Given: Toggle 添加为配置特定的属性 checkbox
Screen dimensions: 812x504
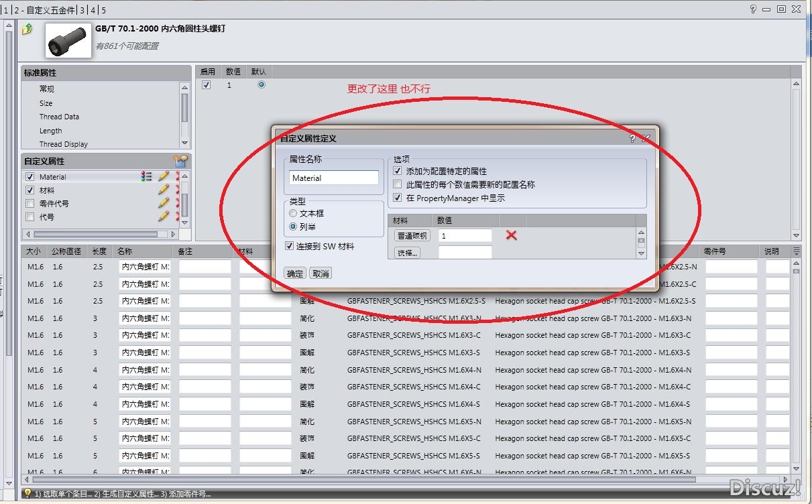Looking at the screenshot, I should pos(398,172).
